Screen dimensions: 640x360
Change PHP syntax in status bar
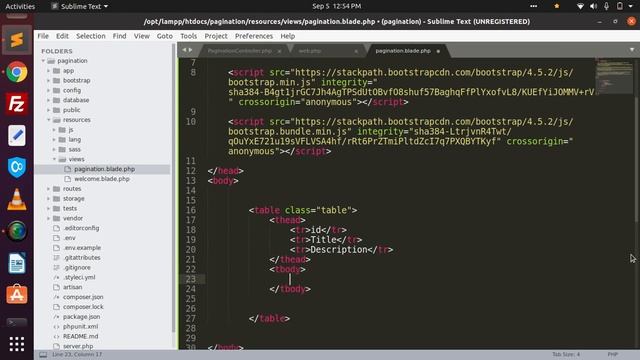[x=613, y=354]
